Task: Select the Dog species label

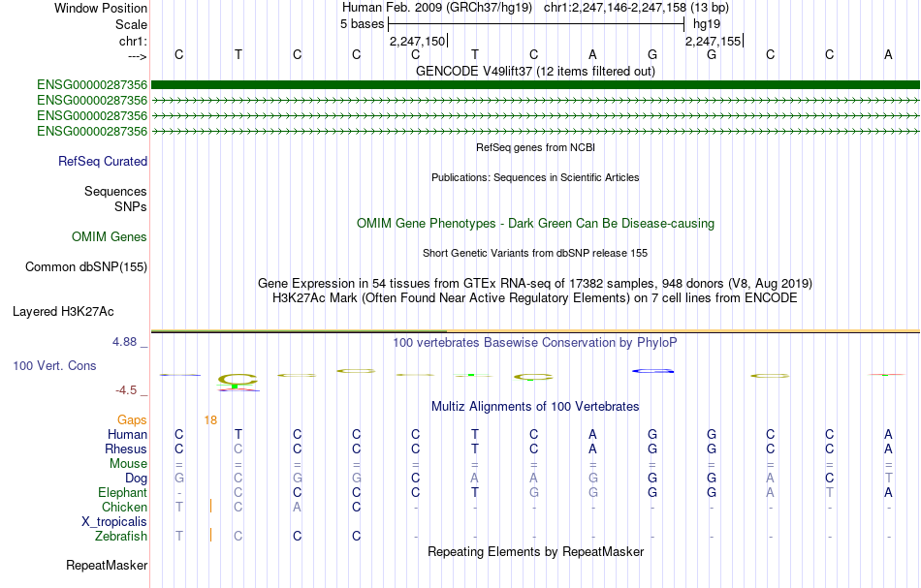Action: click(x=136, y=479)
